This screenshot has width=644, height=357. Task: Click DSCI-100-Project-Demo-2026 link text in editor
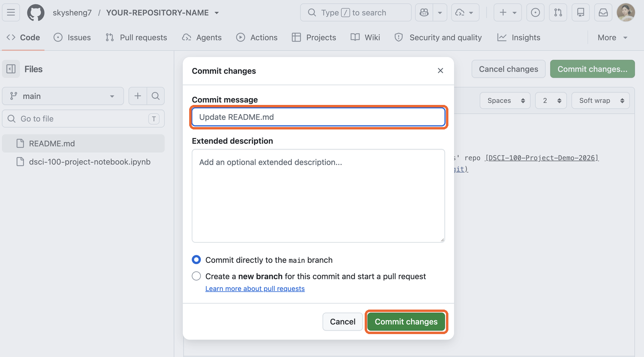[542, 158]
